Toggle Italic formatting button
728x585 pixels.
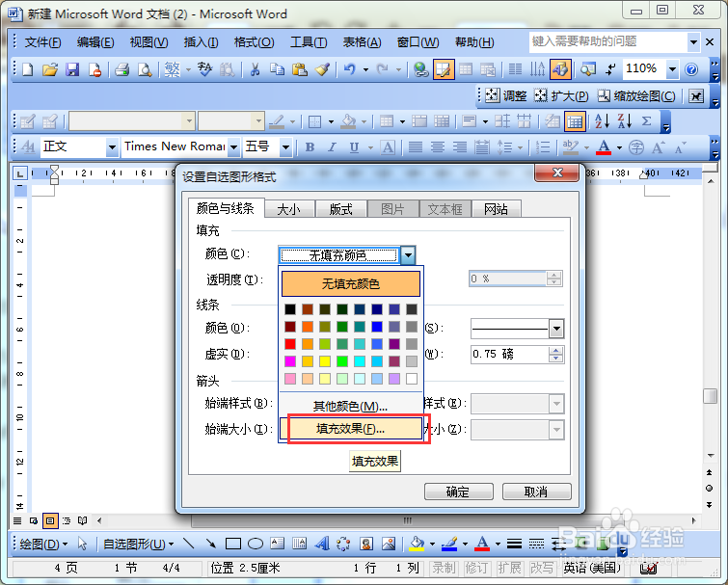click(332, 147)
